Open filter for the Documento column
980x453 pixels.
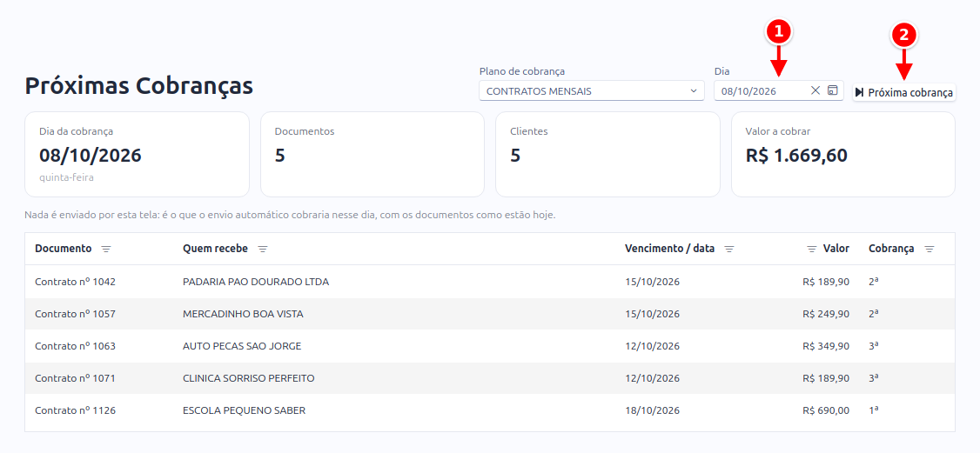pyautogui.click(x=106, y=249)
